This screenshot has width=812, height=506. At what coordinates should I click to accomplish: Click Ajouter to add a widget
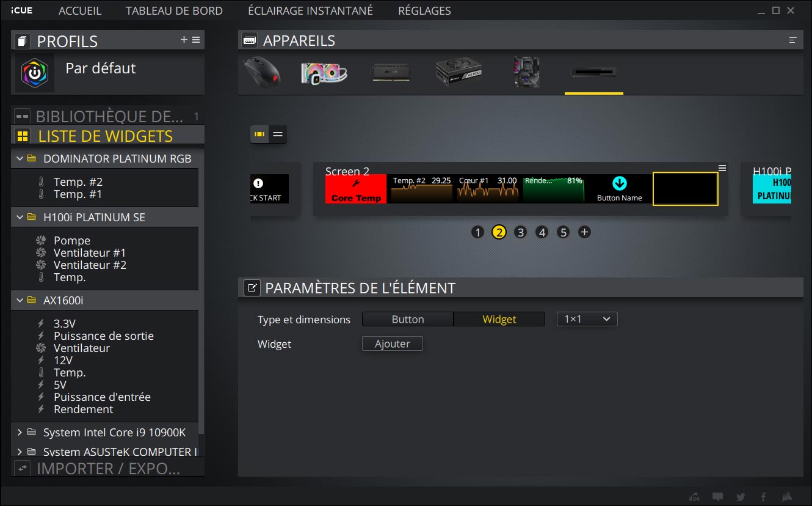point(393,344)
